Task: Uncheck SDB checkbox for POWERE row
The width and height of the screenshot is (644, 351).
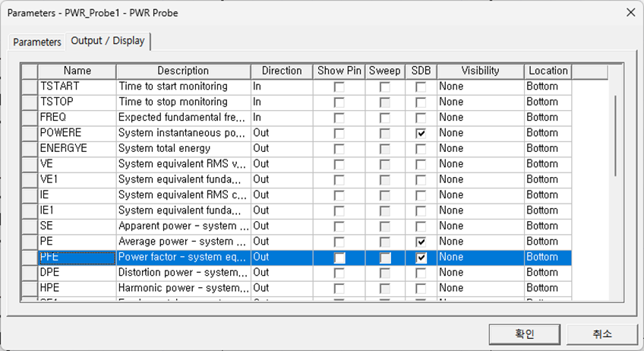Action: (421, 133)
